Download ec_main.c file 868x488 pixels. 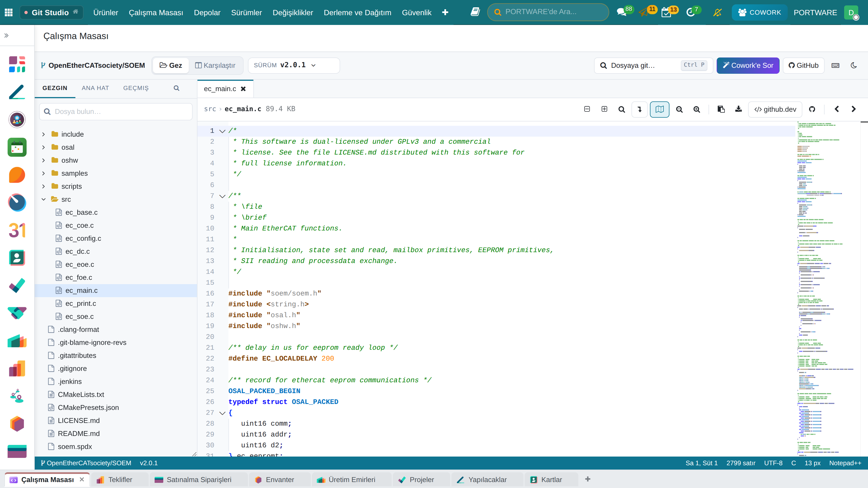739,109
